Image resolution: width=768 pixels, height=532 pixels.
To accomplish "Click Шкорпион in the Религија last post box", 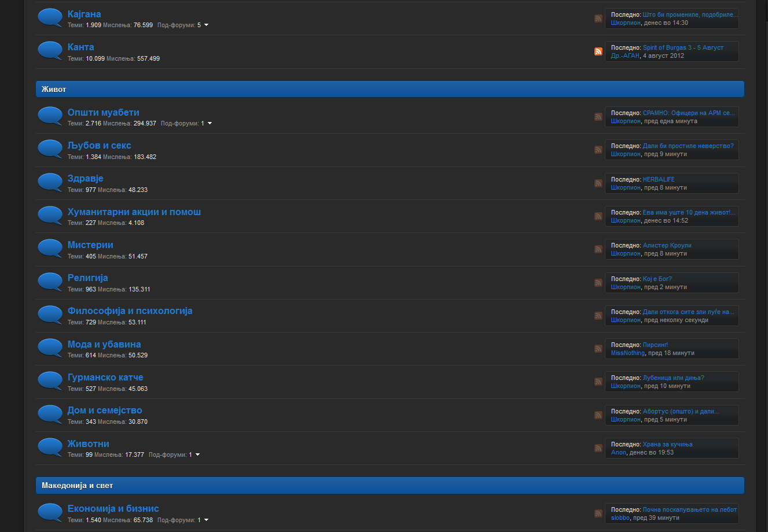I will (626, 287).
